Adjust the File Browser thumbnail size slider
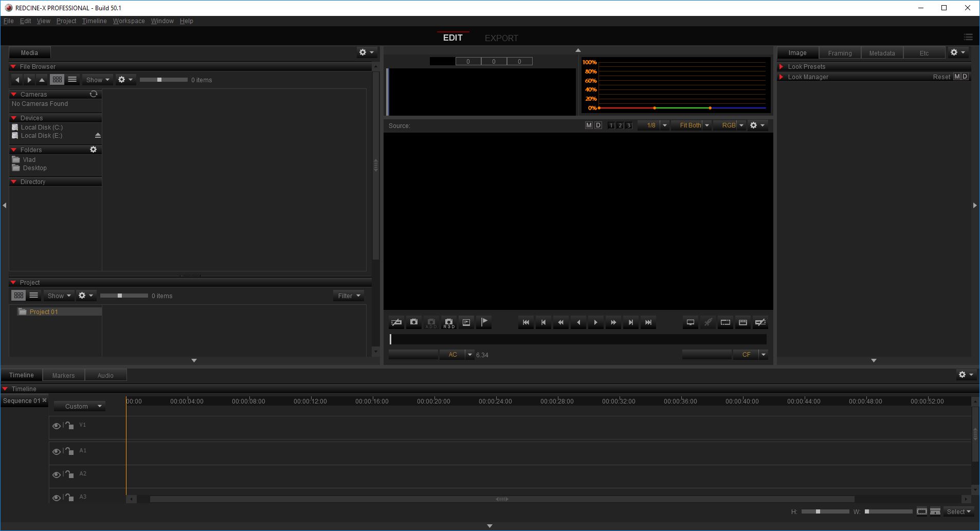Image resolution: width=980 pixels, height=531 pixels. [x=164, y=80]
